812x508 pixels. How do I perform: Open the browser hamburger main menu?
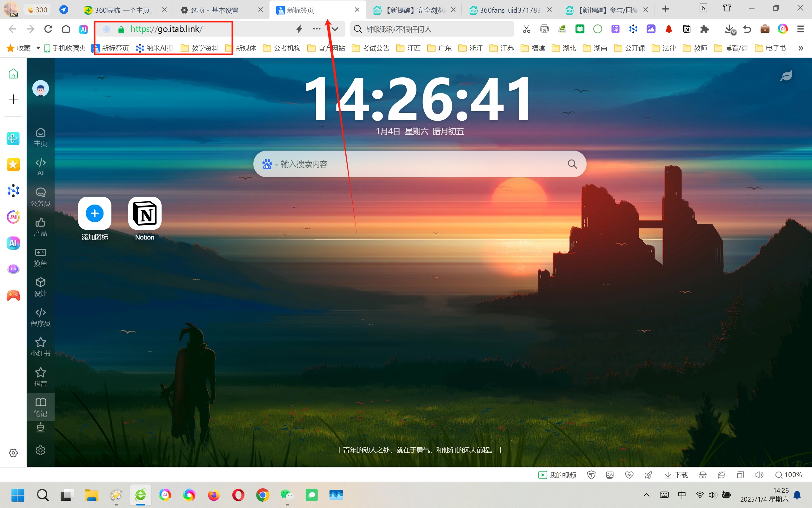point(801,29)
